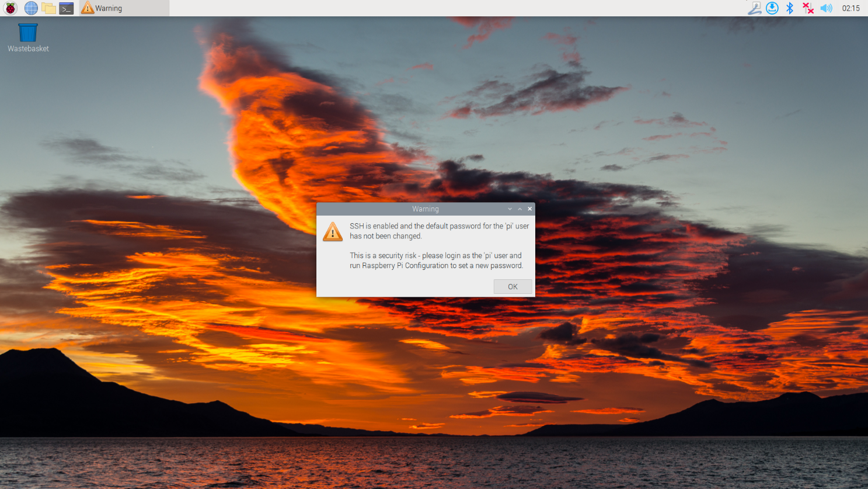Maximize the Warning dialog with up arrow
The width and height of the screenshot is (868, 489).
520,209
